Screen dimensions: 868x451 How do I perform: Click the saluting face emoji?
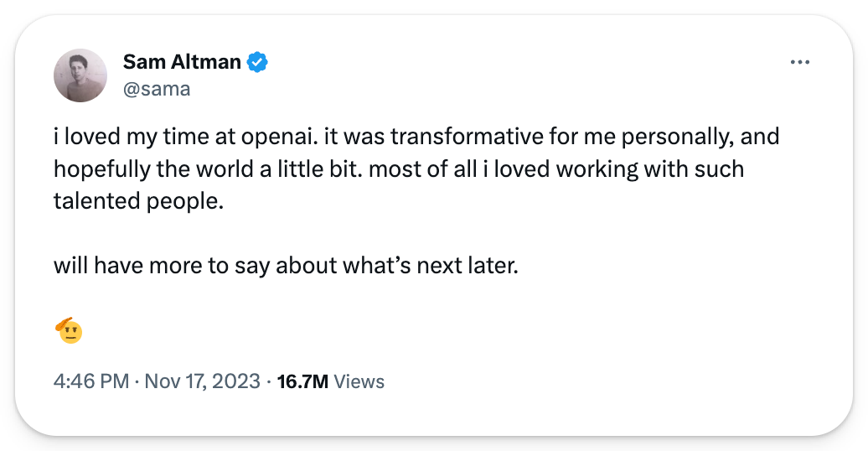[70, 331]
